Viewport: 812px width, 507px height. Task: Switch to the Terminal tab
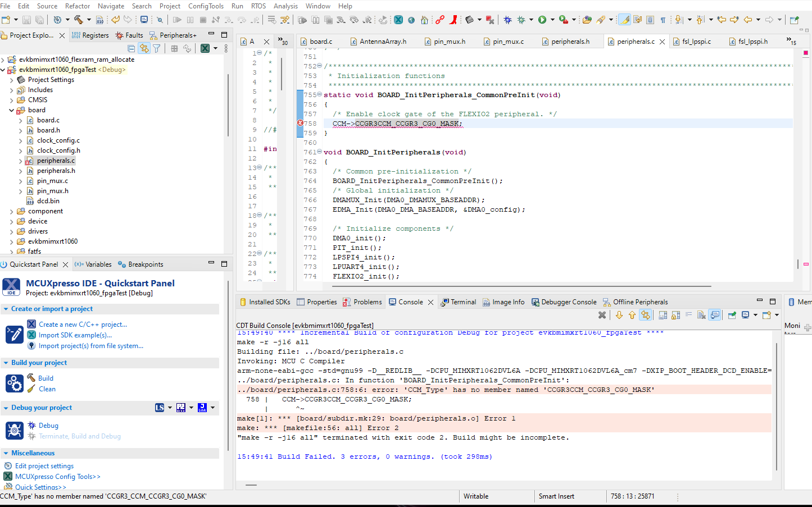[459, 302]
